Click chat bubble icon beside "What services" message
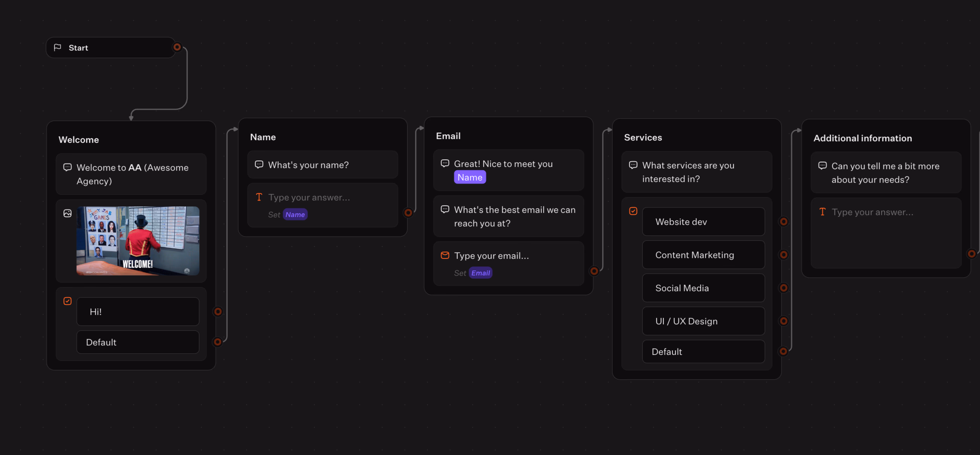 tap(633, 165)
